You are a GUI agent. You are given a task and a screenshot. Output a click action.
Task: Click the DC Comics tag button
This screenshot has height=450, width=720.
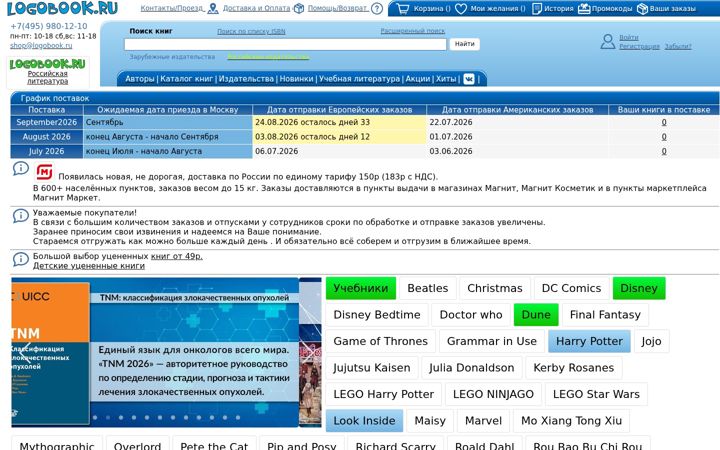pos(571,288)
